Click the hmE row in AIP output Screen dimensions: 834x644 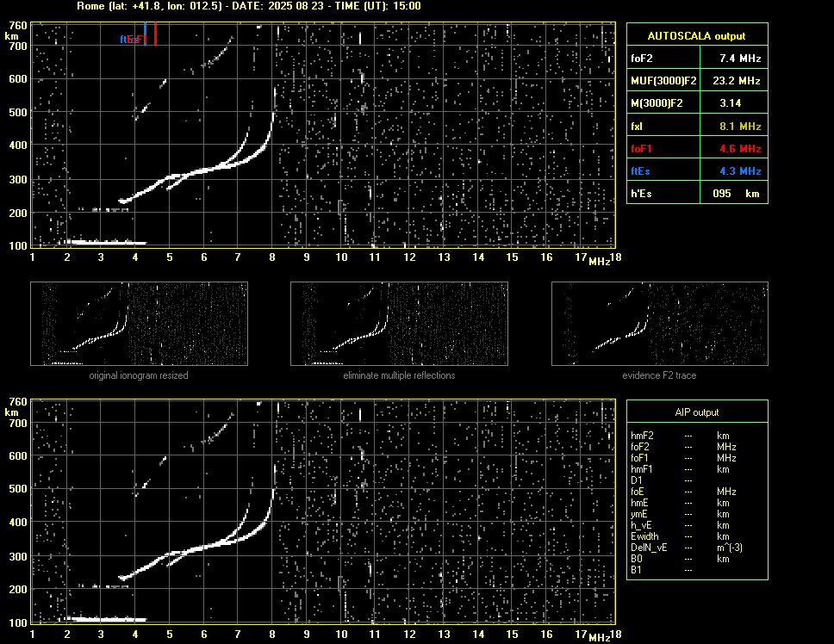click(x=697, y=503)
